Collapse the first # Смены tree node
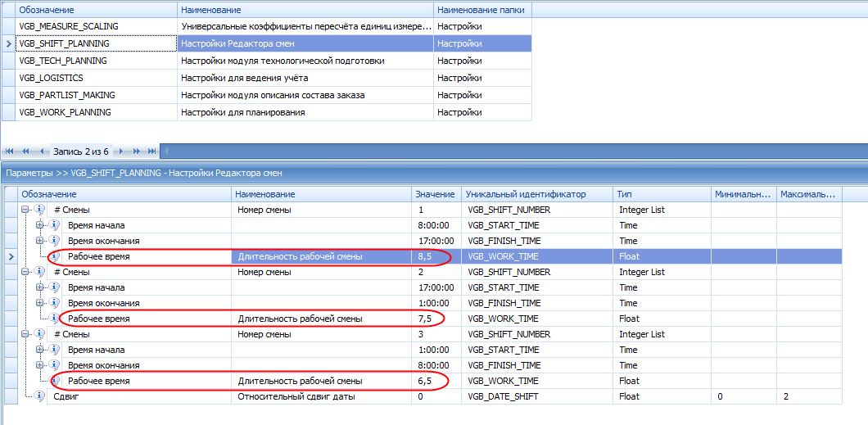The image size is (868, 425). 26,210
